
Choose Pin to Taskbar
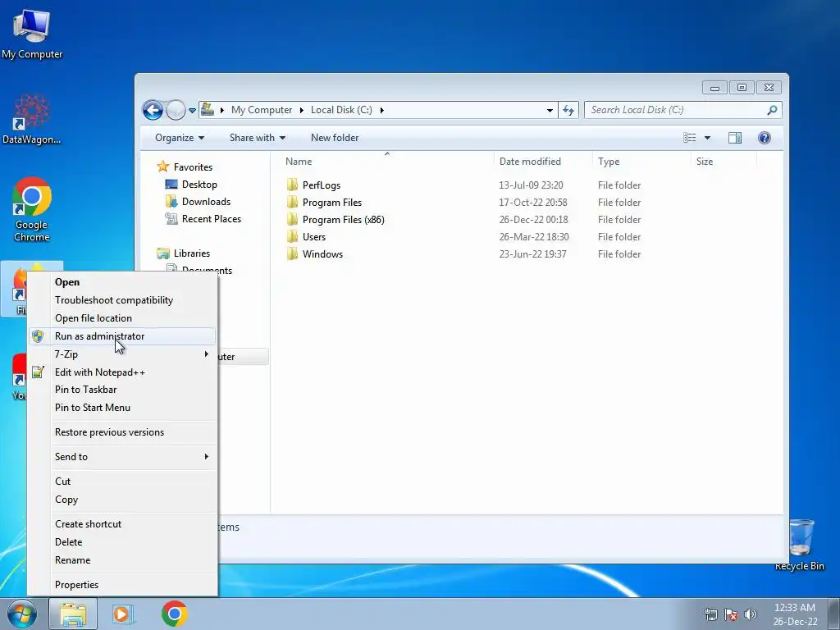(x=123, y=390)
